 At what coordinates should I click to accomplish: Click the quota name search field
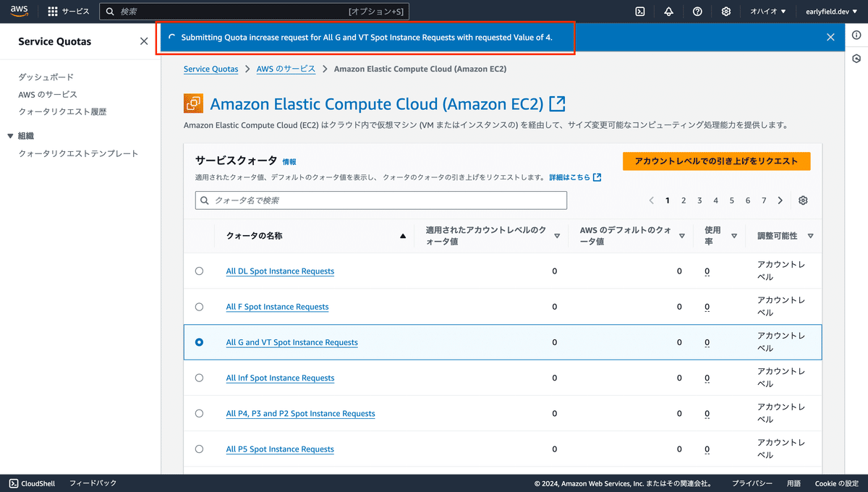pyautogui.click(x=381, y=200)
